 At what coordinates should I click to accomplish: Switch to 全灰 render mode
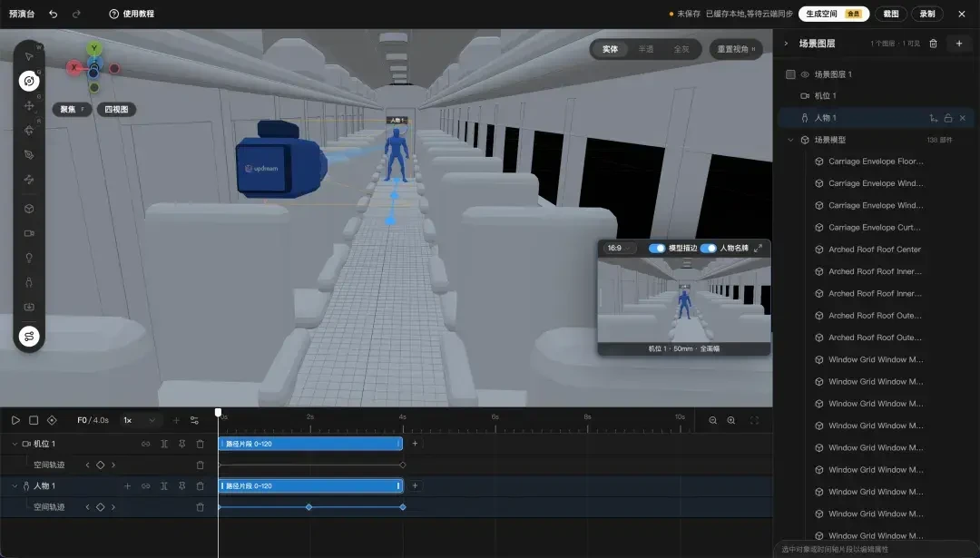[x=681, y=49]
